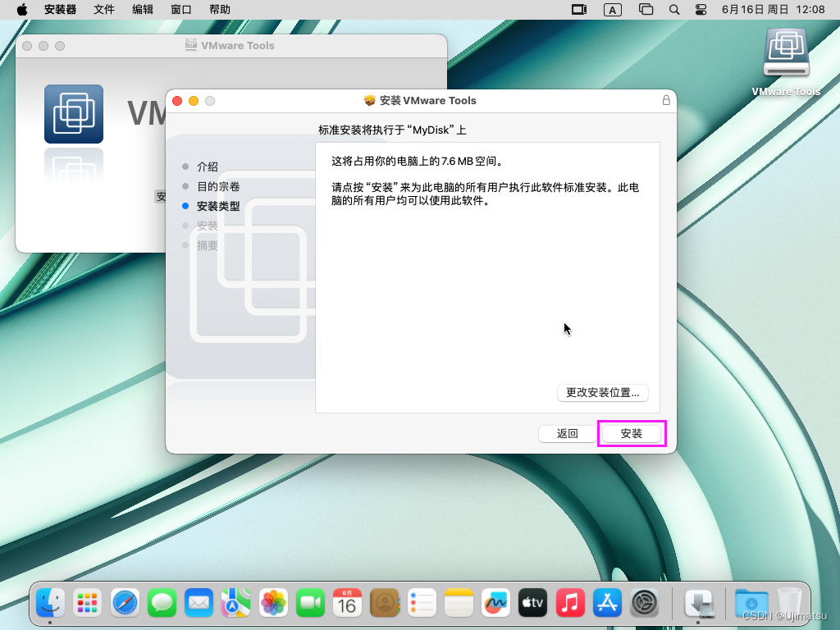Screen dimensions: 840x630
Task: Click the input source A icon in menu bar
Action: click(612, 10)
